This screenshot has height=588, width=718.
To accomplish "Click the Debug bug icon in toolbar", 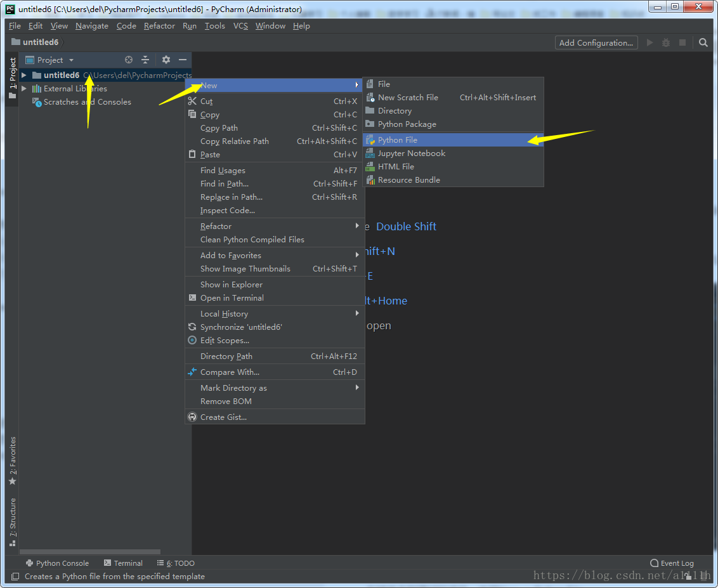I will (666, 42).
